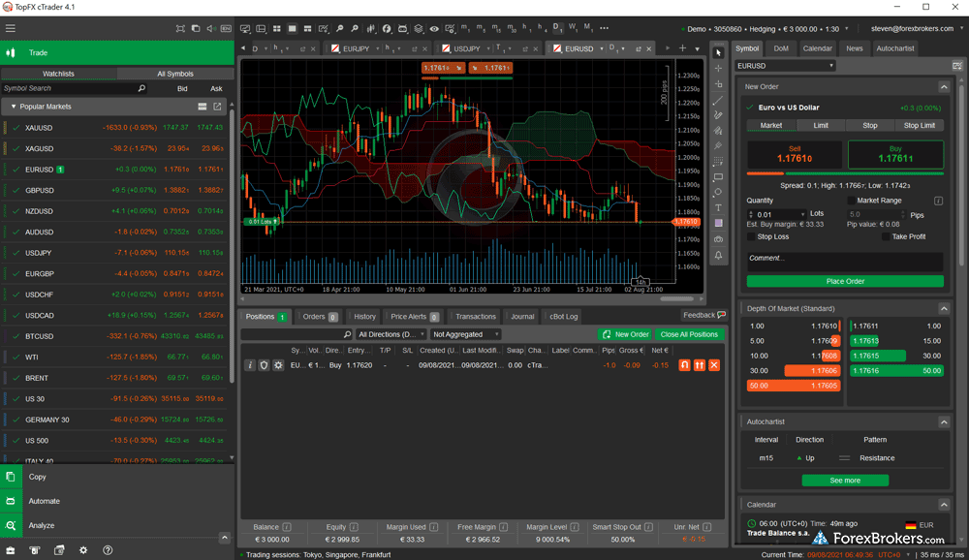This screenshot has width=969, height=560.
Task: Take chart snapshot with camera icon
Action: (x=718, y=239)
